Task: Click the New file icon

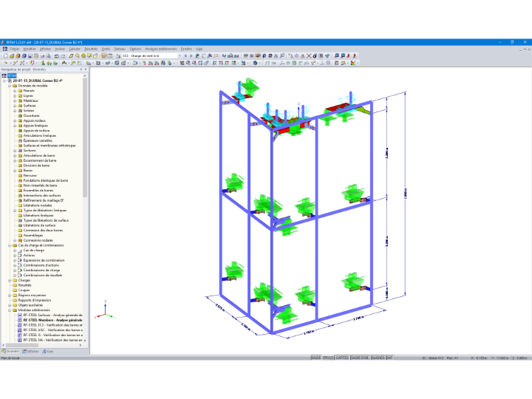Action: coord(6,55)
